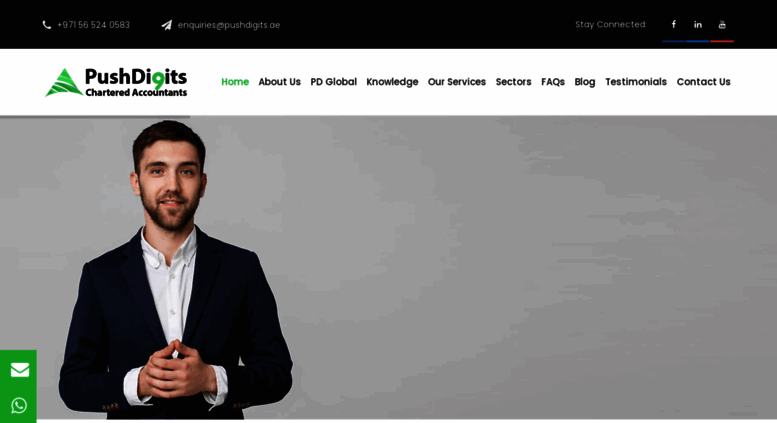Image resolution: width=777 pixels, height=423 pixels.
Task: Click the phone handset icon
Action: point(47,25)
